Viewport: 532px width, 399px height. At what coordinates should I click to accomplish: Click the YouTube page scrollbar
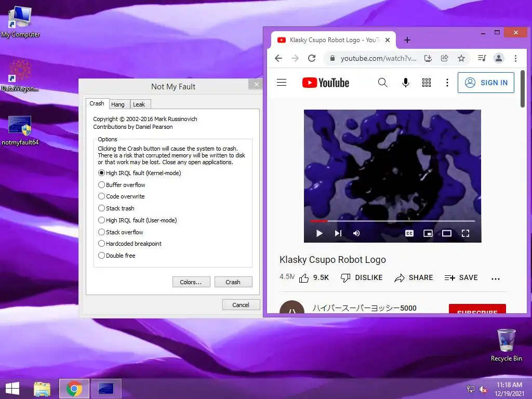523,89
